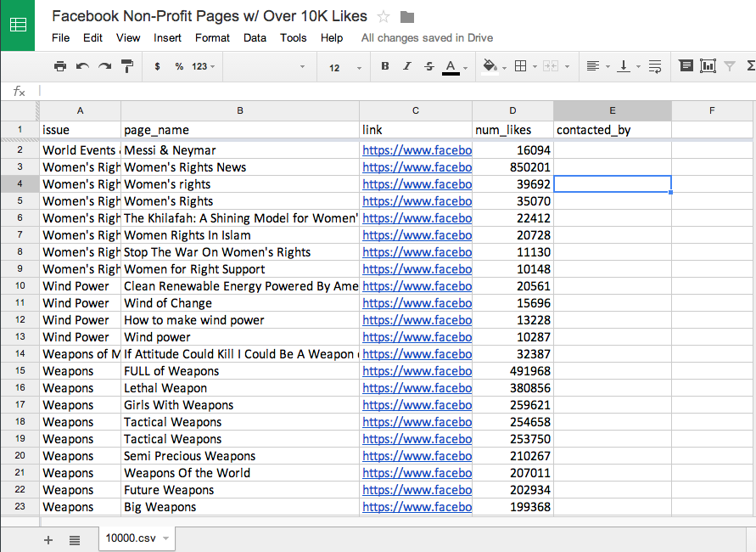Open the Insert menu
This screenshot has width=756, height=552.
coord(167,37)
